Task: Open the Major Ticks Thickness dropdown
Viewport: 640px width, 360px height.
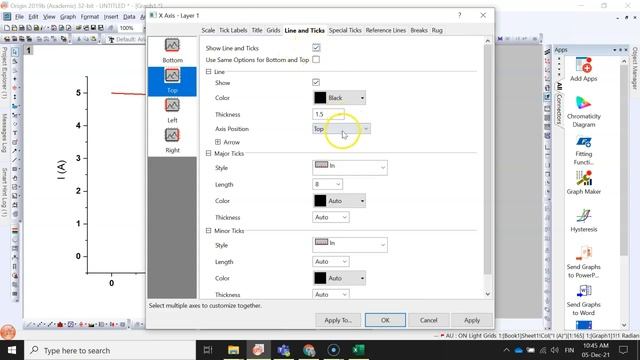Action: click(331, 218)
